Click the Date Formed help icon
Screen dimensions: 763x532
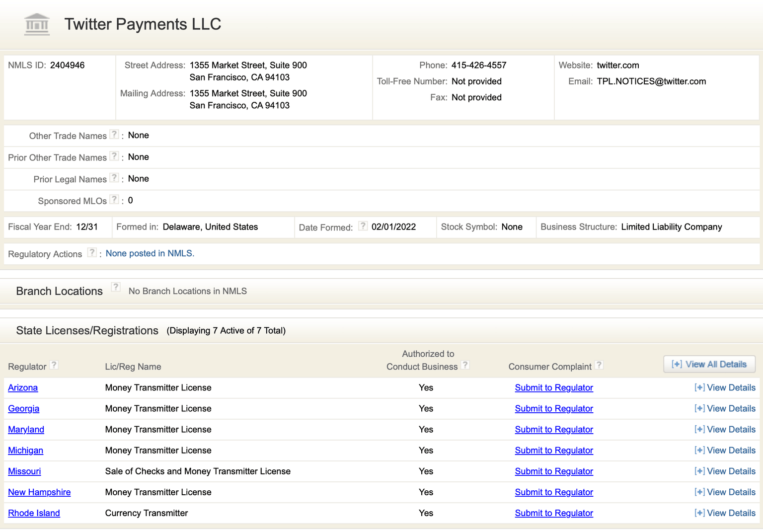tap(363, 226)
